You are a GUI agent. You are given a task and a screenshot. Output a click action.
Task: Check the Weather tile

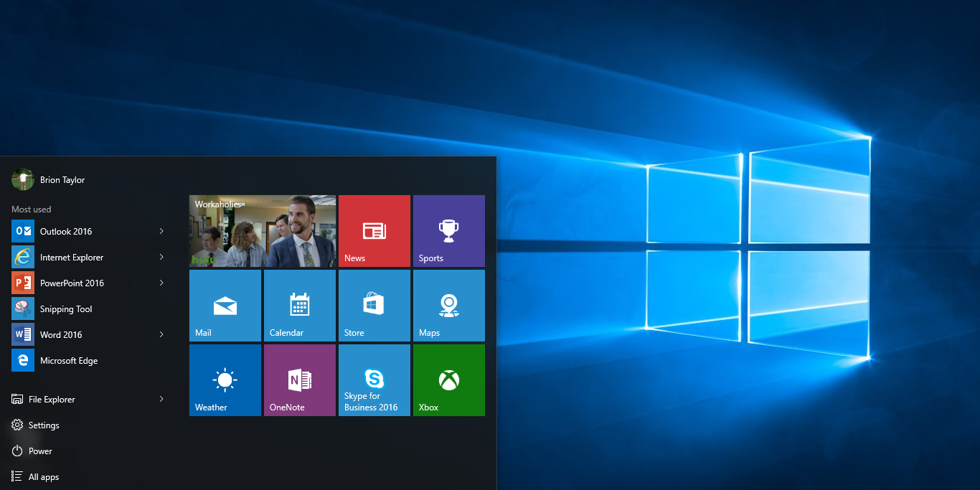tap(225, 380)
